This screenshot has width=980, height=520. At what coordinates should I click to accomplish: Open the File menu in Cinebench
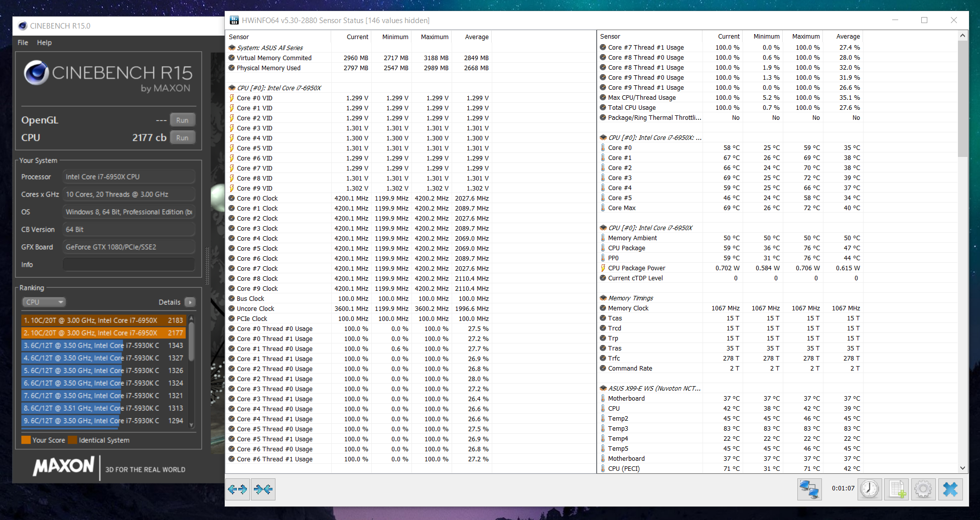click(x=23, y=43)
